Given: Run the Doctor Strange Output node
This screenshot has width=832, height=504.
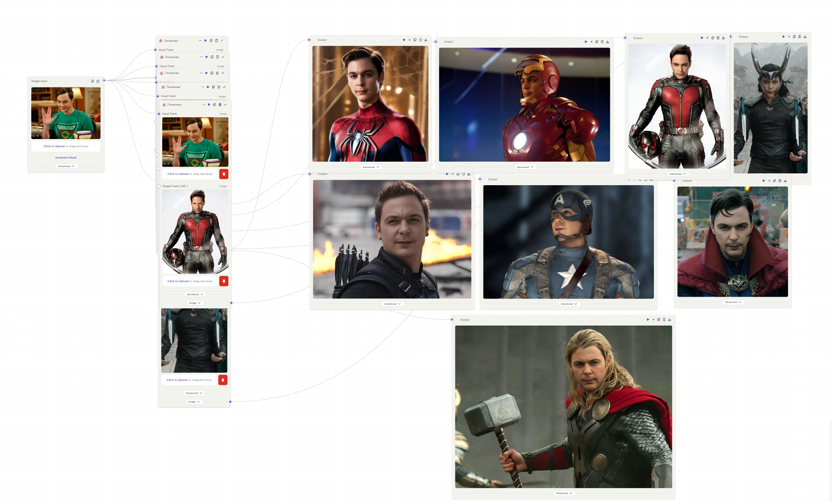Looking at the screenshot, I should [764, 181].
